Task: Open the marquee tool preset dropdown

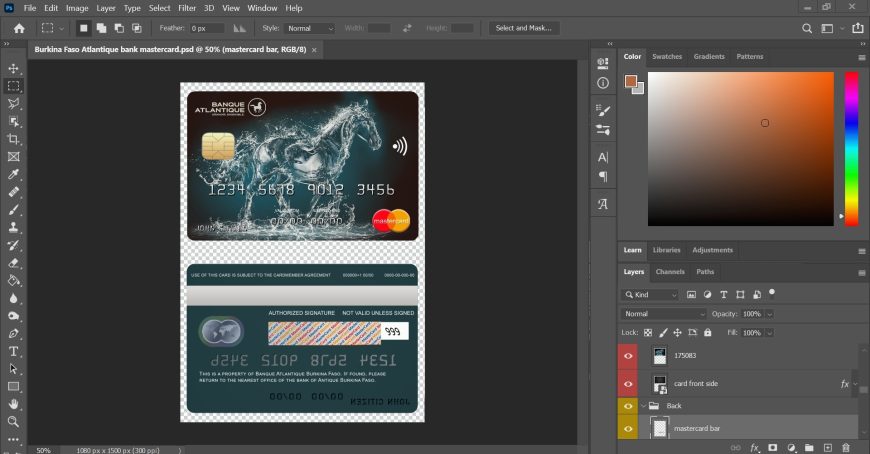Action: pos(61,28)
